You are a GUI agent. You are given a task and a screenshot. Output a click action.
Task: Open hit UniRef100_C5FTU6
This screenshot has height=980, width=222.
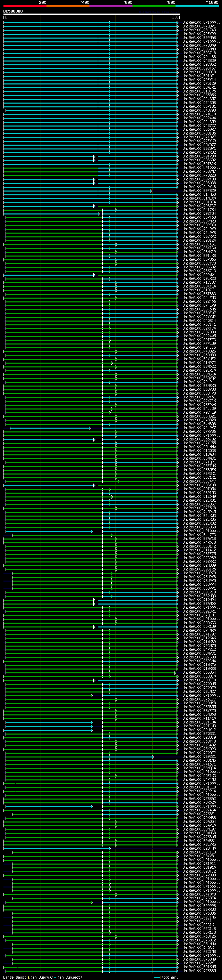(199, 466)
